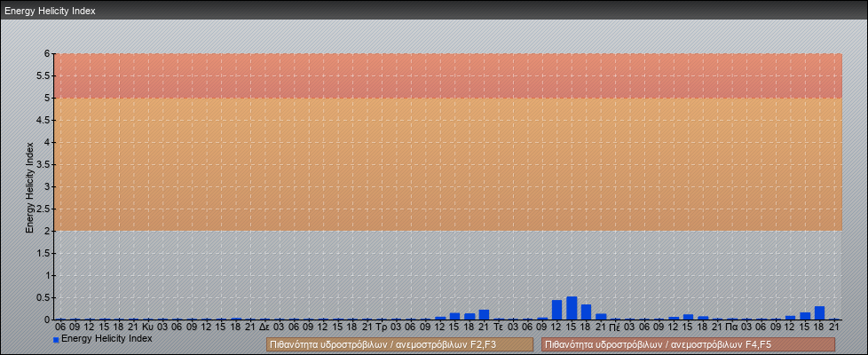
Task: Click the y-axis value '5'
Action: (48, 98)
